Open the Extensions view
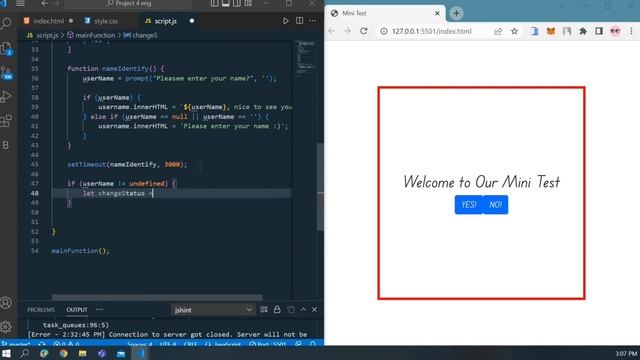Viewport: 640px width, 360px height. pos(6,121)
